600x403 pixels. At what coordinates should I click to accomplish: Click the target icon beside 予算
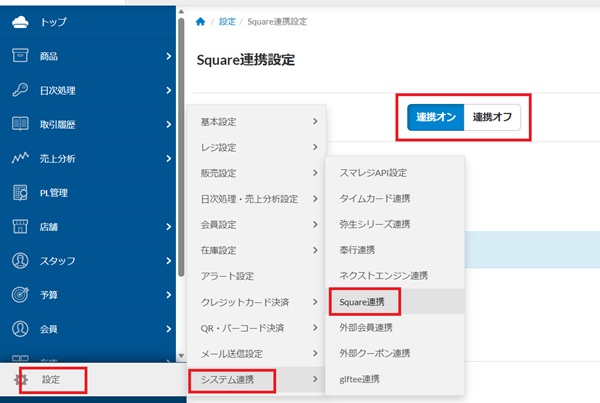point(20,295)
